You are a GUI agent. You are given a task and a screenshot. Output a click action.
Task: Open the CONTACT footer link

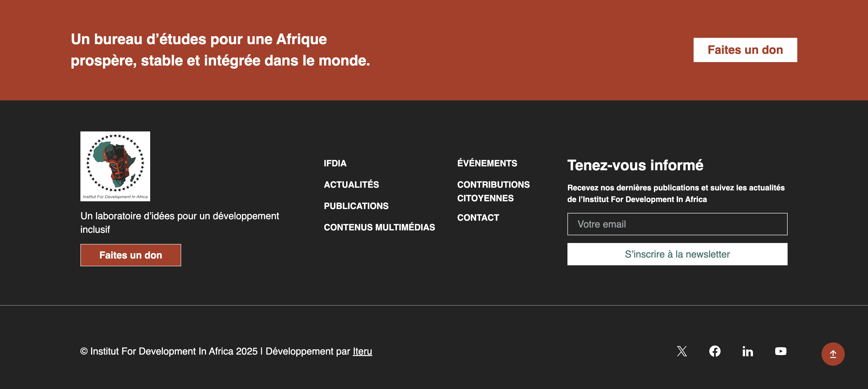click(478, 218)
